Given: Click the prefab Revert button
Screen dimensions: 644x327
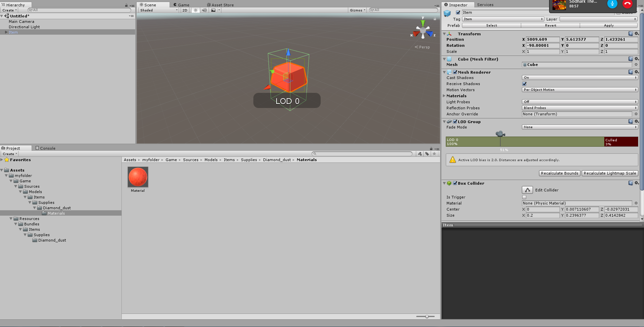Looking at the screenshot, I should click(x=550, y=26).
